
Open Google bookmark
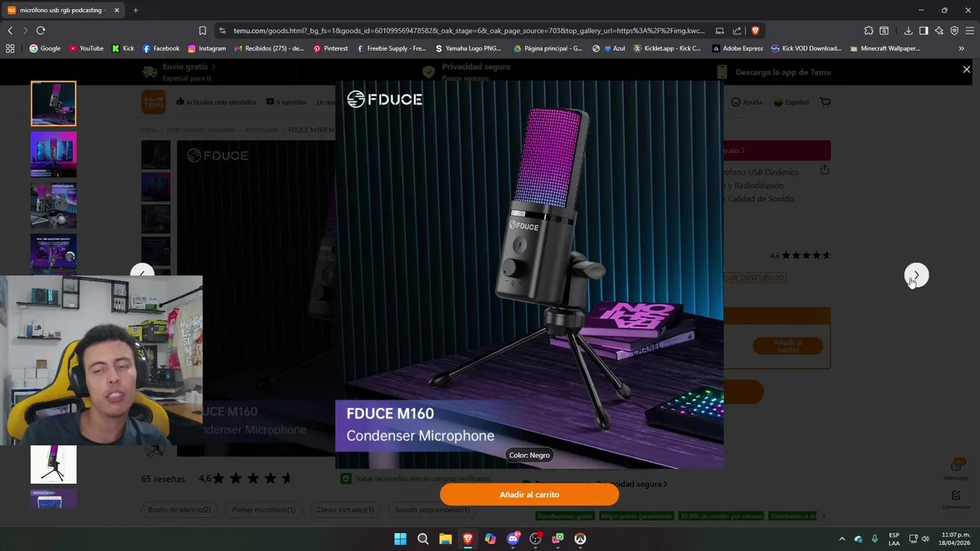45,48
